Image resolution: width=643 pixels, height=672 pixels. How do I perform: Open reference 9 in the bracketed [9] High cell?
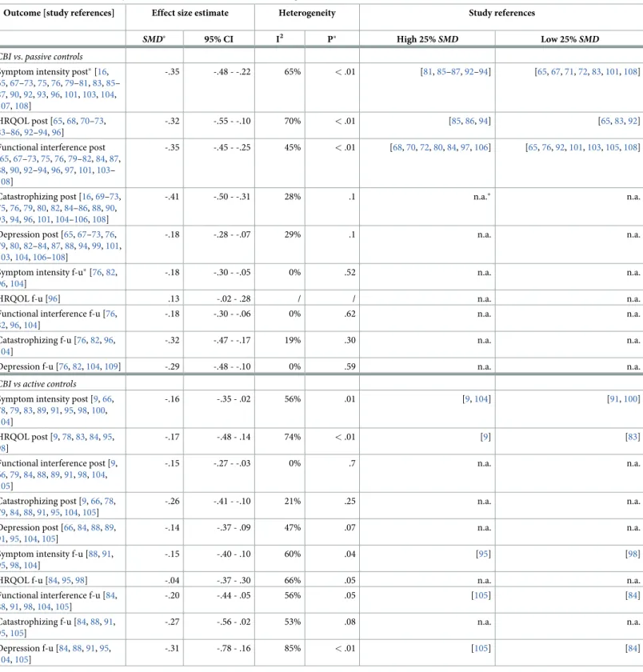point(485,437)
